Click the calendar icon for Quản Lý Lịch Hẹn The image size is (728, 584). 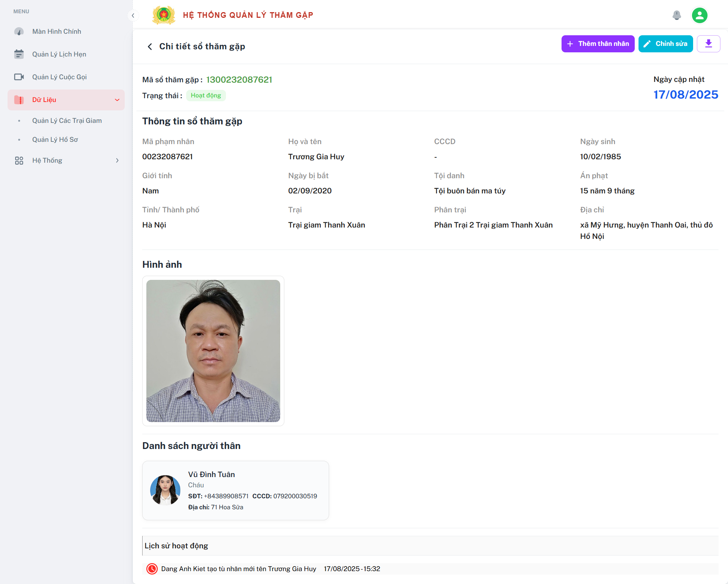point(19,54)
